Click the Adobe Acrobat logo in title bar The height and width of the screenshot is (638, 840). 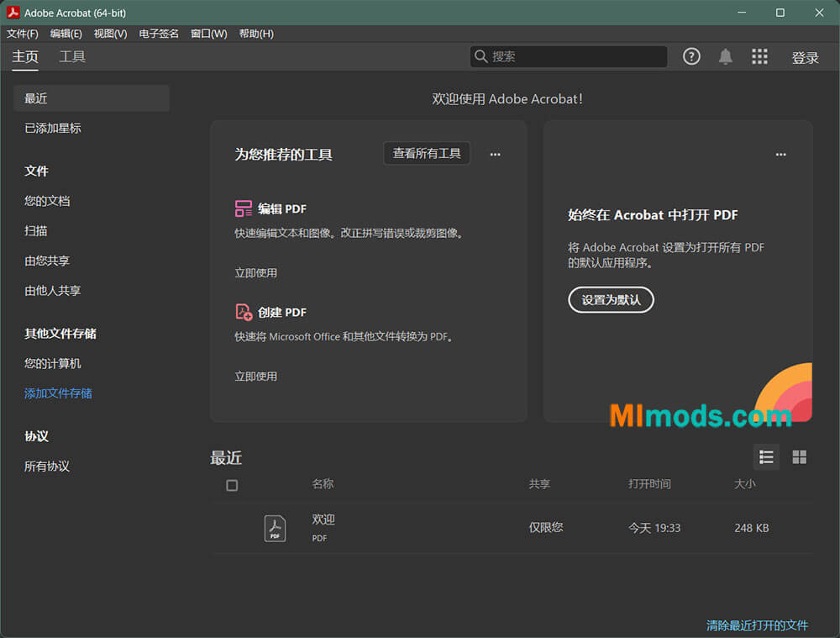click(x=13, y=13)
